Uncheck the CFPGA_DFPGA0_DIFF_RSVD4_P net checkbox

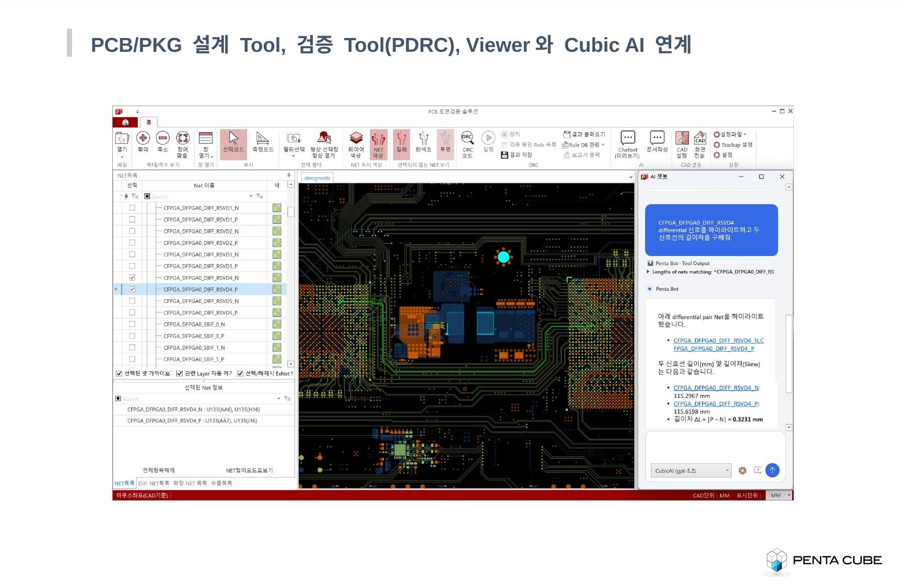coord(132,289)
